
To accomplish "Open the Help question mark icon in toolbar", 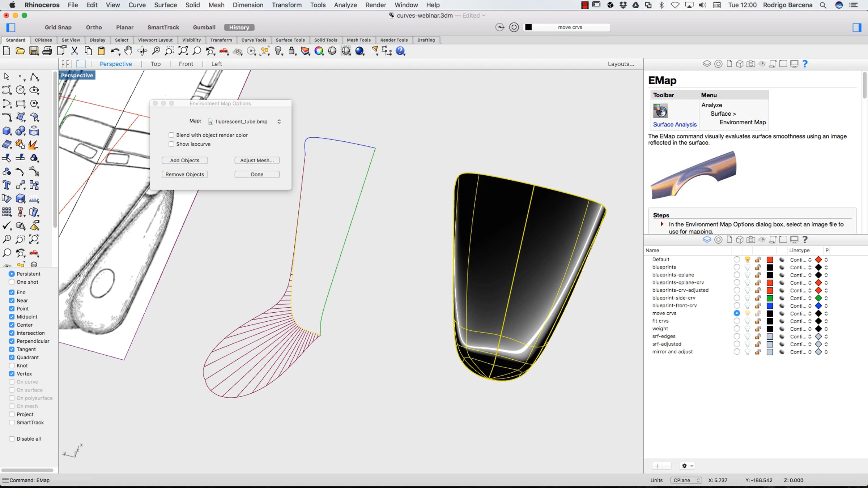I will pos(400,51).
